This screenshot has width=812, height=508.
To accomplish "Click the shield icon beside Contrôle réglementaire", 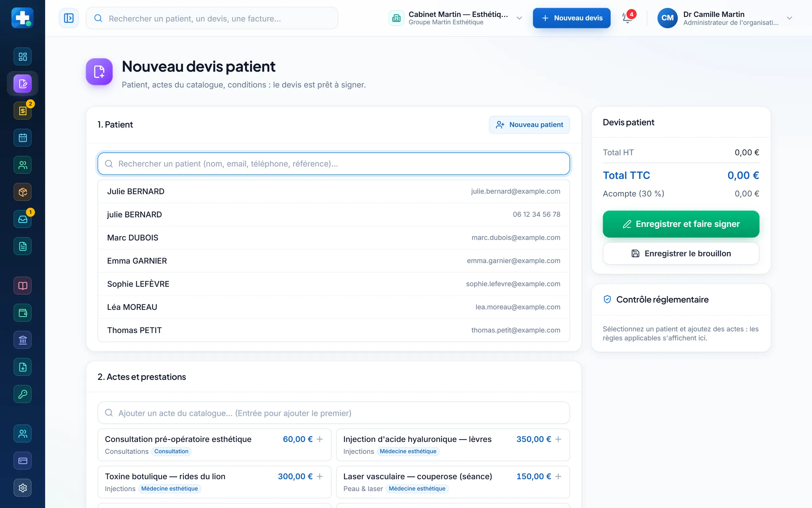I will 607,299.
